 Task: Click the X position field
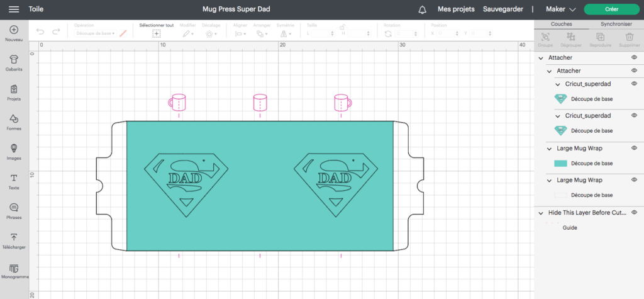[x=448, y=34]
